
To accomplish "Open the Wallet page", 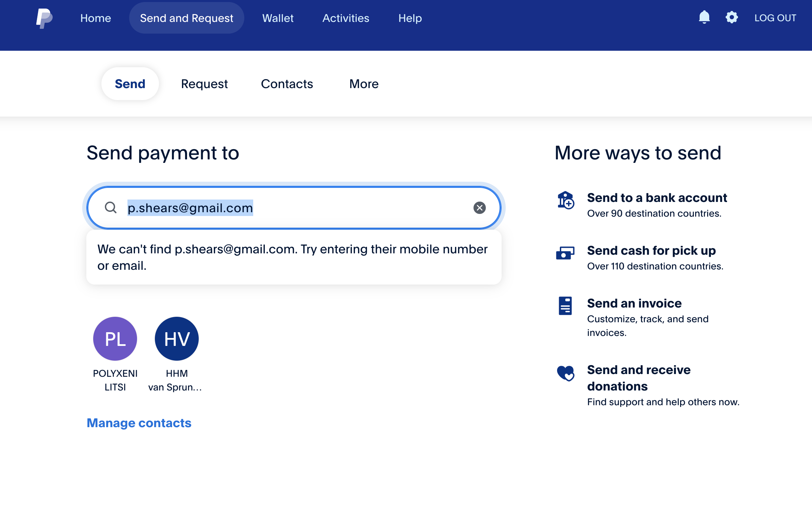I will click(x=278, y=18).
